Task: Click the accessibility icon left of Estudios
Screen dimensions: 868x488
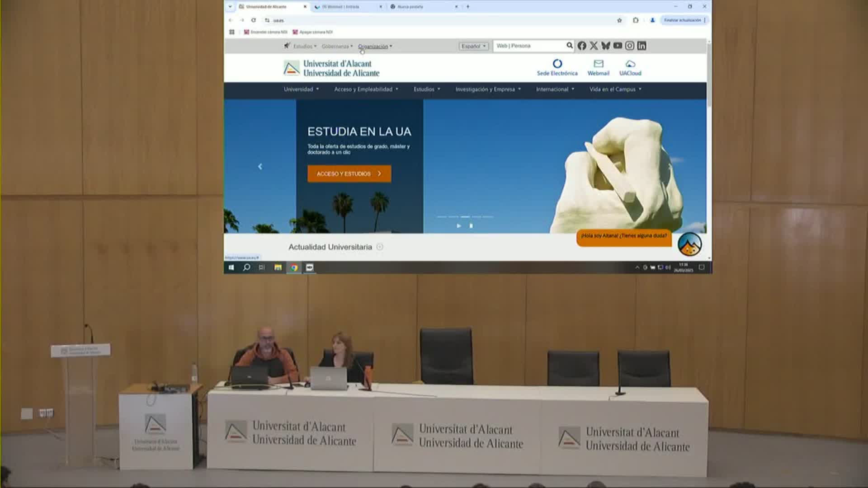Action: 287,46
